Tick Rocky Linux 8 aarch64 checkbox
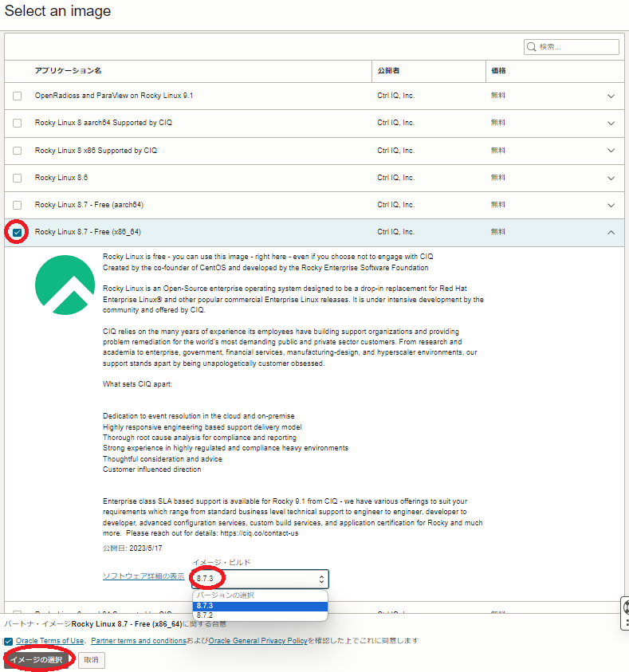 [18, 124]
